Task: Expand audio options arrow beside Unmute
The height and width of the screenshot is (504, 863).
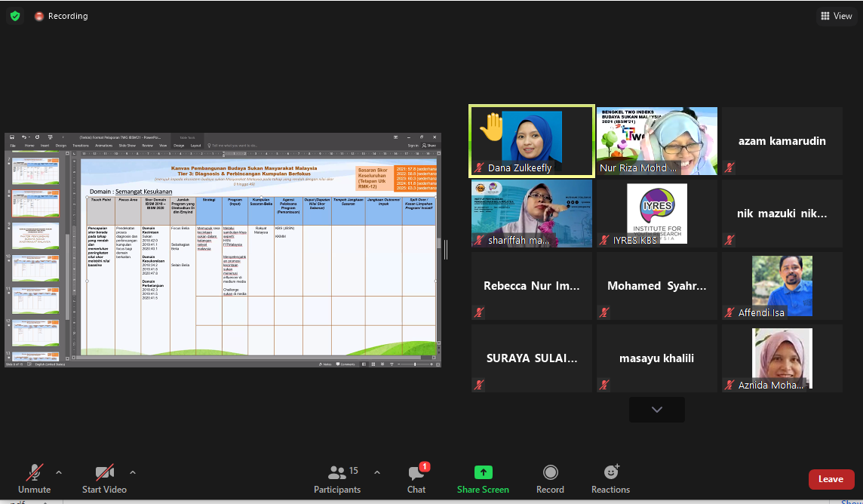Action: tap(59, 472)
